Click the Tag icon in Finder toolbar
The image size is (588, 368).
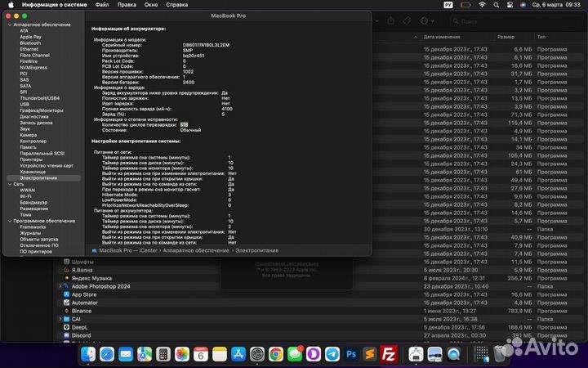(x=407, y=21)
